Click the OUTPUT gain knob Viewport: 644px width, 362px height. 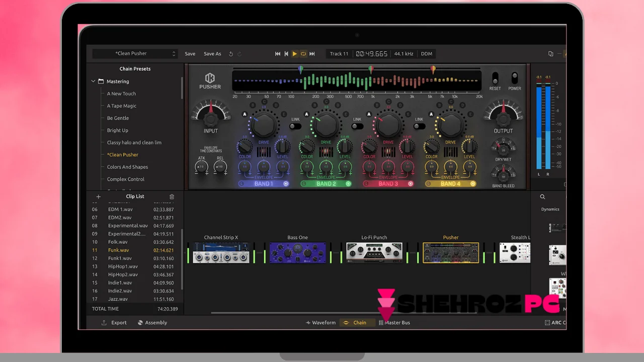coord(503,119)
